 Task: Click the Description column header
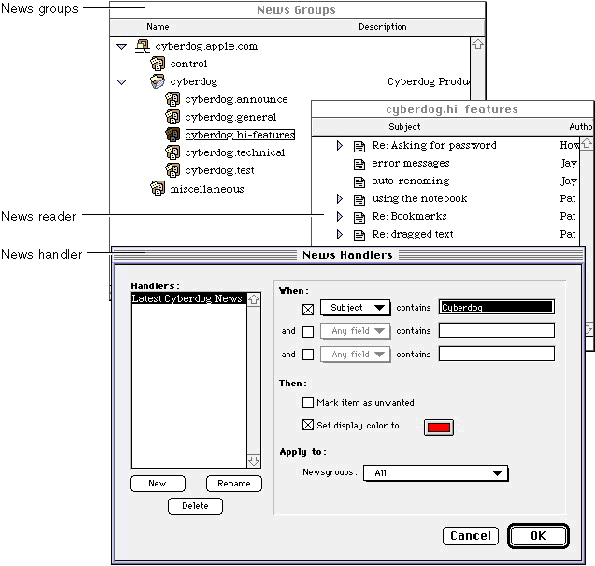click(x=382, y=27)
